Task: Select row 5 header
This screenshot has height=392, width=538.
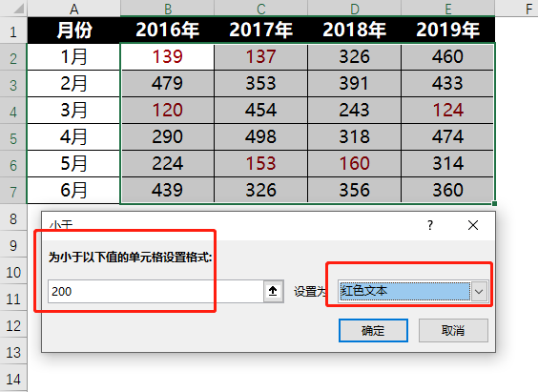Action: coord(13,137)
